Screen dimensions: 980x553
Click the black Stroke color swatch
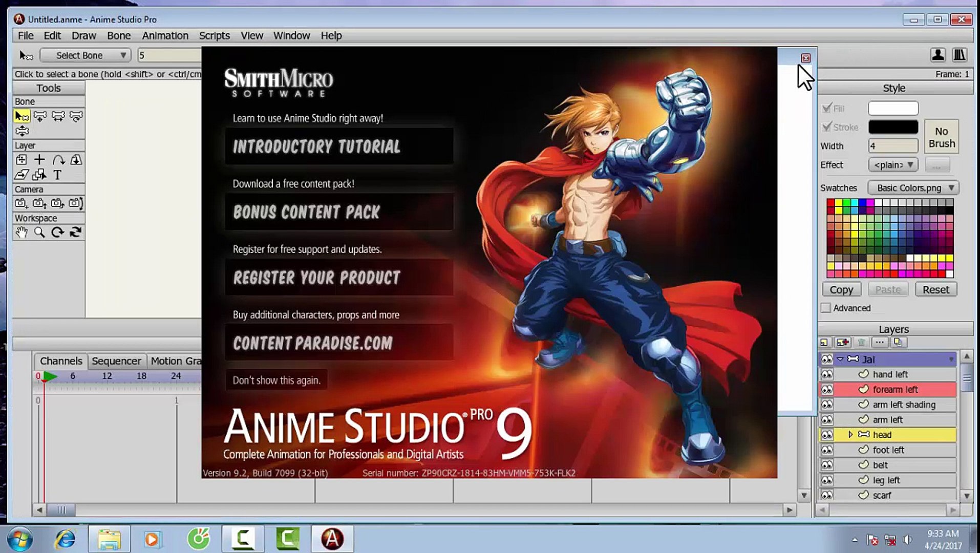[893, 127]
